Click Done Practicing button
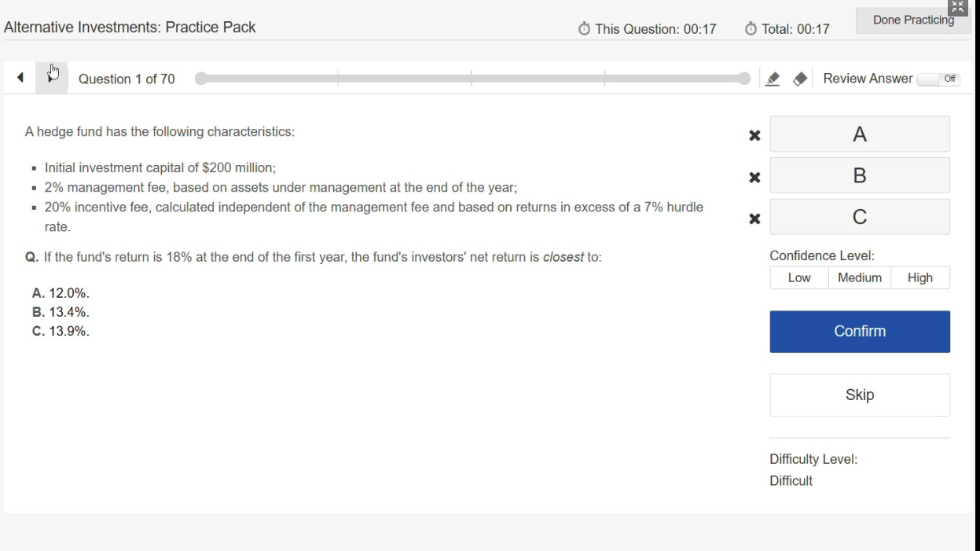The width and height of the screenshot is (980, 551). coord(912,21)
